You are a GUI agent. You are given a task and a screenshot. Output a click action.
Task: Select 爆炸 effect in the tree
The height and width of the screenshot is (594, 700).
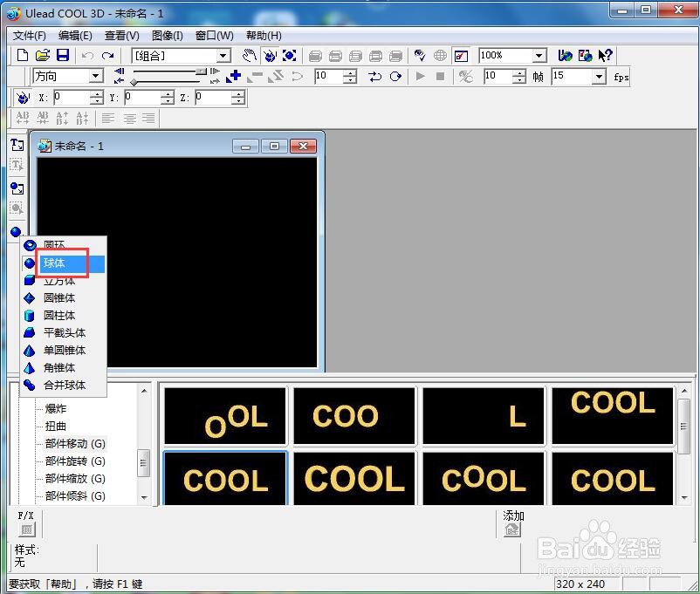(x=56, y=408)
